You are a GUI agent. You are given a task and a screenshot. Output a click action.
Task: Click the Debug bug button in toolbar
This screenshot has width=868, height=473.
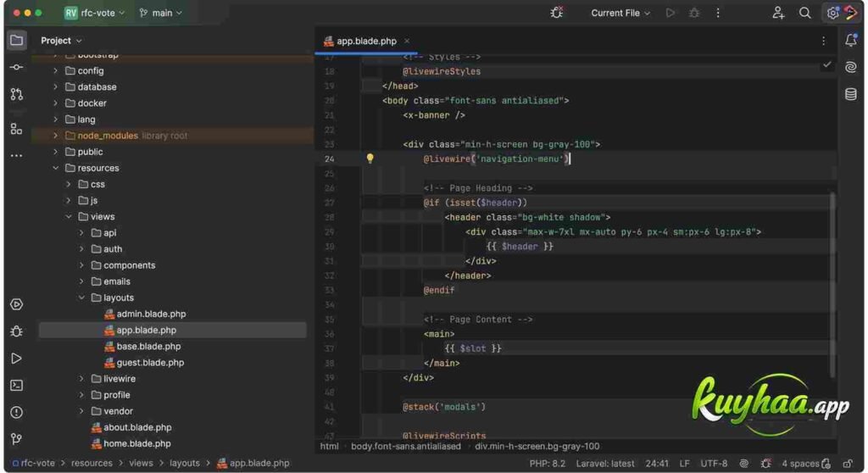(x=694, y=13)
